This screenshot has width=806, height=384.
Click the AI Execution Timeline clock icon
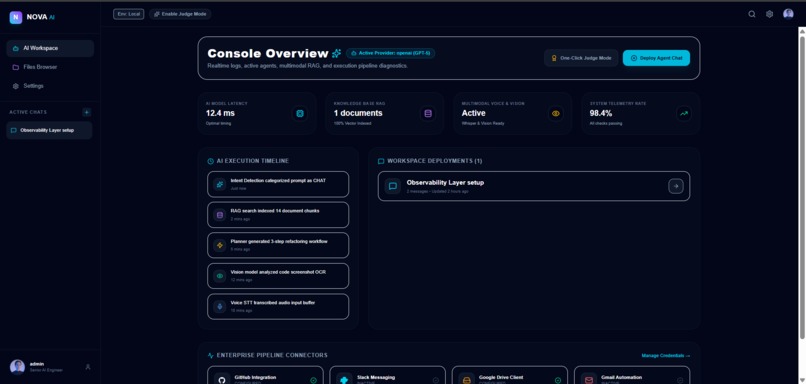pyautogui.click(x=210, y=161)
